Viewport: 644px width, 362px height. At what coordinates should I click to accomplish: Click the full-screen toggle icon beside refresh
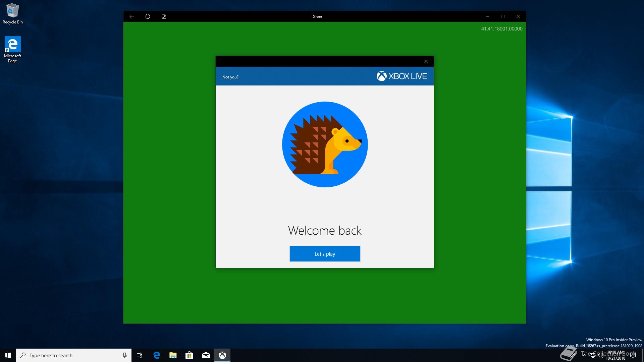[x=164, y=16]
